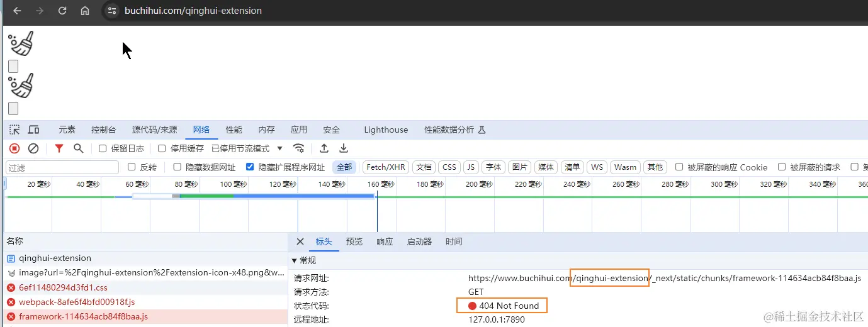Screen dimensions: 868x327
Task: Open 性能数据分析 tab
Action: (454, 130)
